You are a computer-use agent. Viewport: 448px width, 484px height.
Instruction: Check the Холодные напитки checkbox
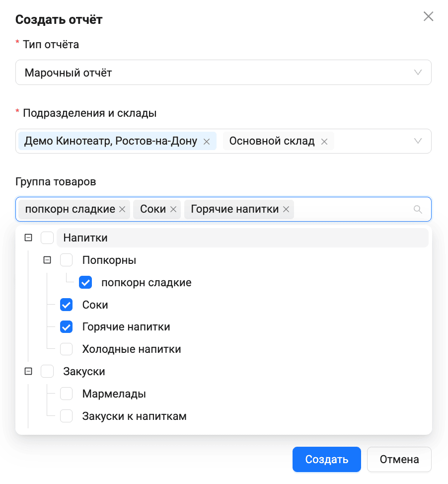pos(66,349)
